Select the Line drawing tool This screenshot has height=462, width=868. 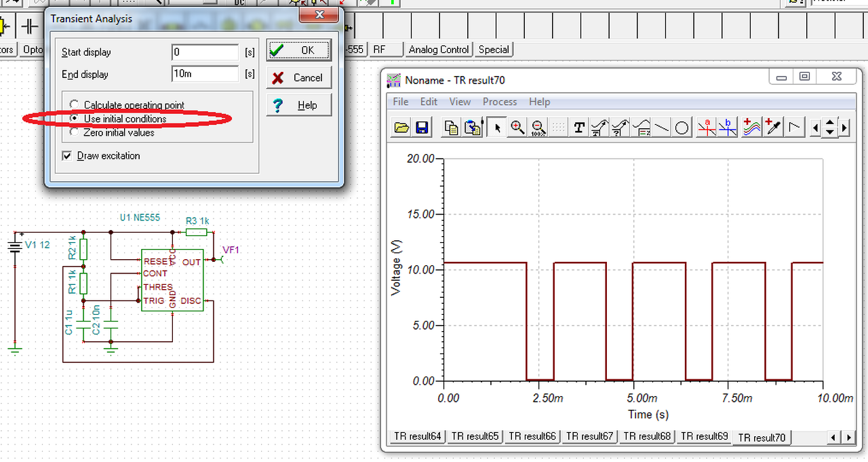pyautogui.click(x=661, y=128)
